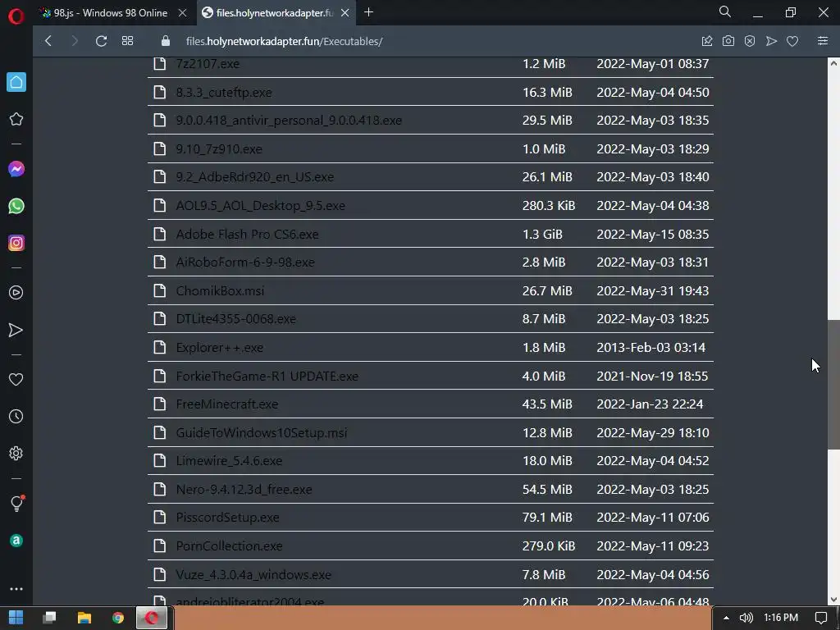
Task: Open the WhatsApp sidebar icon
Action: pos(16,206)
